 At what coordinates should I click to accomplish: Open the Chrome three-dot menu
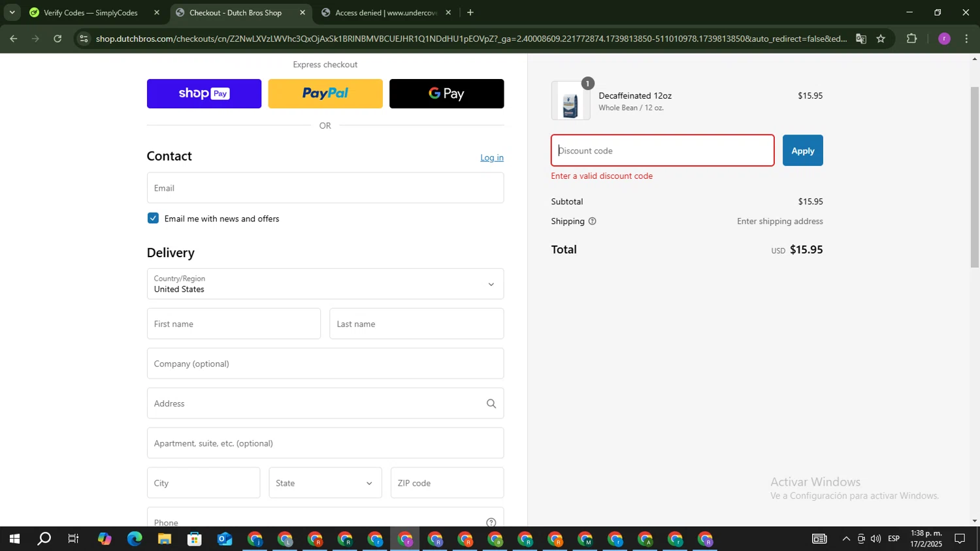coord(967,39)
